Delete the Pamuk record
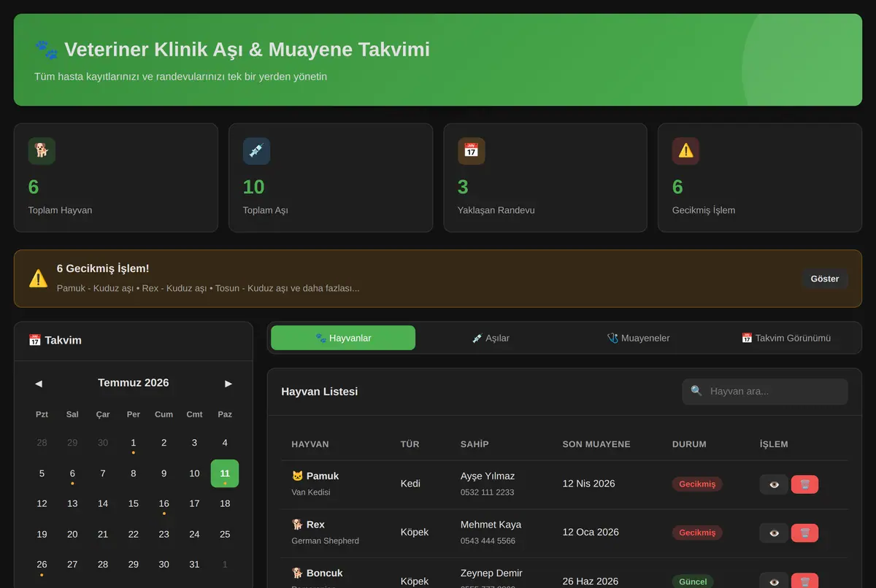 804,484
